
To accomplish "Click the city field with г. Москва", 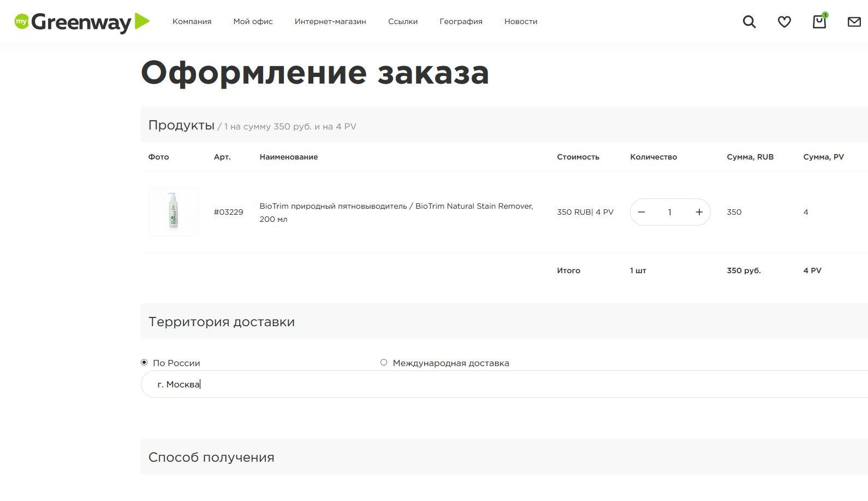I will [504, 384].
